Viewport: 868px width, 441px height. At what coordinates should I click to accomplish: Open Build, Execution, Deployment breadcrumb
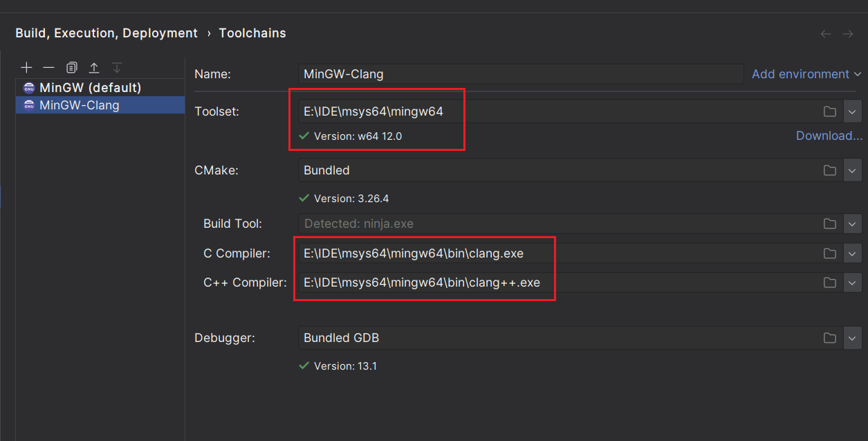click(107, 33)
